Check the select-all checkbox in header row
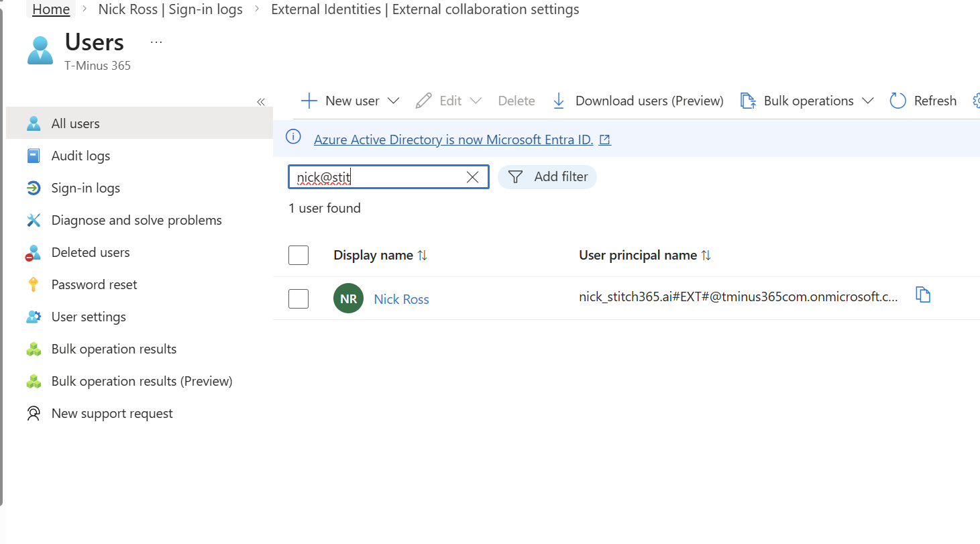This screenshot has width=980, height=544. (x=298, y=256)
